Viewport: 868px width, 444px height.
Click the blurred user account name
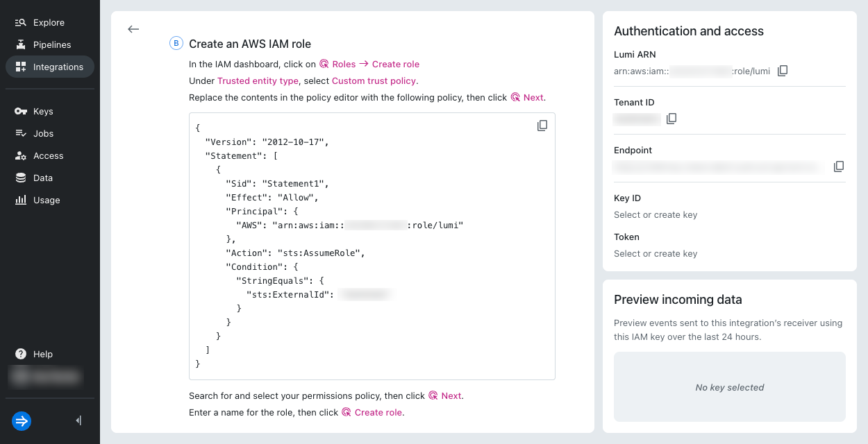45,376
